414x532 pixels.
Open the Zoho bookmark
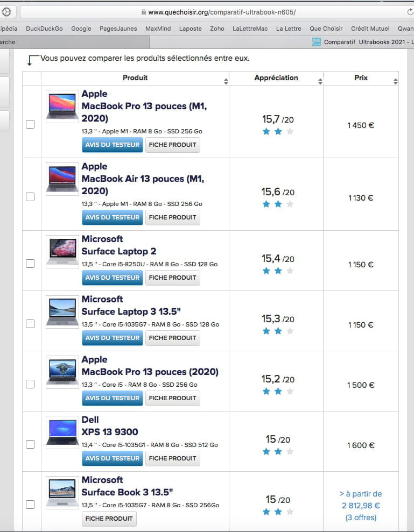pos(217,29)
